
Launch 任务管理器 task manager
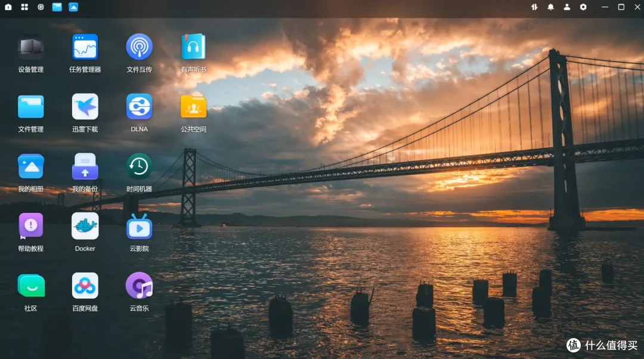(85, 48)
